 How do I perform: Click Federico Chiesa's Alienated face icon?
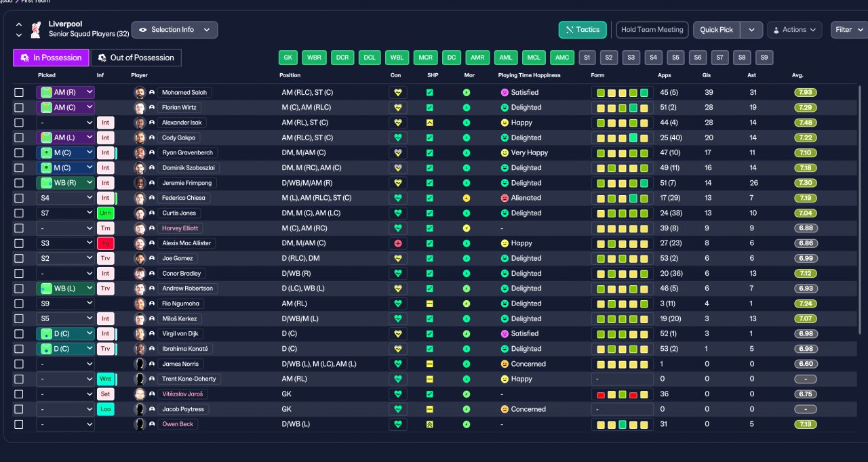505,198
